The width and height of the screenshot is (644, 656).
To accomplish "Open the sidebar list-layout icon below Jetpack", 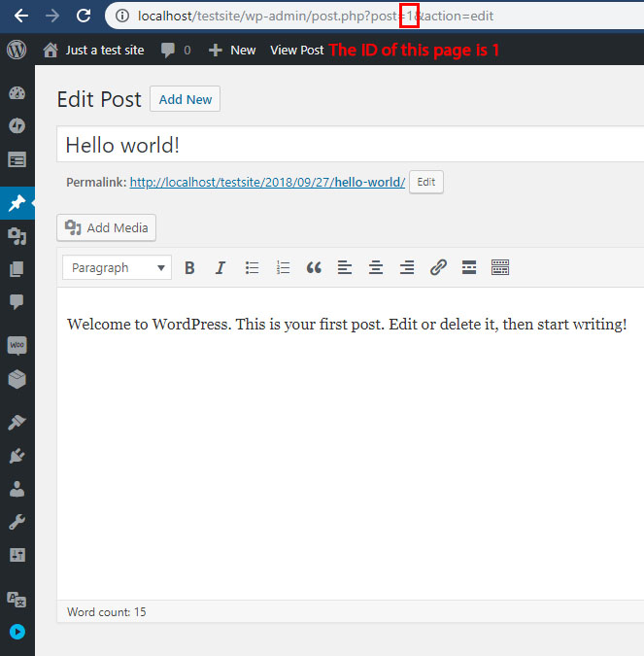I will (x=17, y=159).
